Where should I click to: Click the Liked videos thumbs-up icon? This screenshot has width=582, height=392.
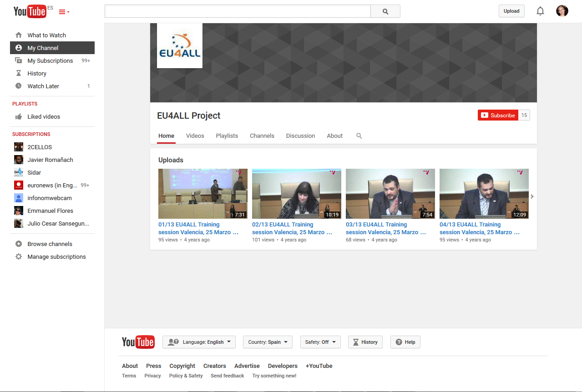click(x=19, y=116)
